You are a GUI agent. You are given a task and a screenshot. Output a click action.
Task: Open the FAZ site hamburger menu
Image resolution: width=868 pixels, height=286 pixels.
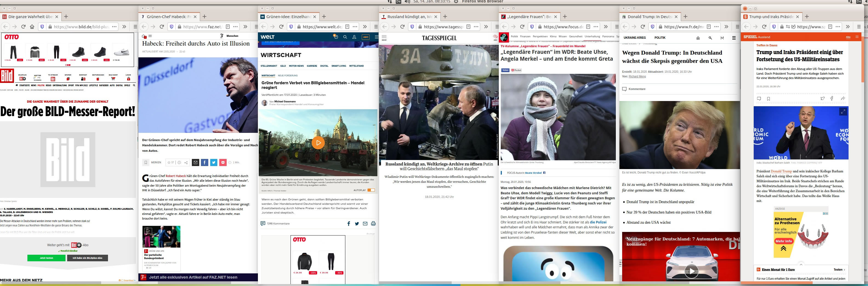(150, 36)
